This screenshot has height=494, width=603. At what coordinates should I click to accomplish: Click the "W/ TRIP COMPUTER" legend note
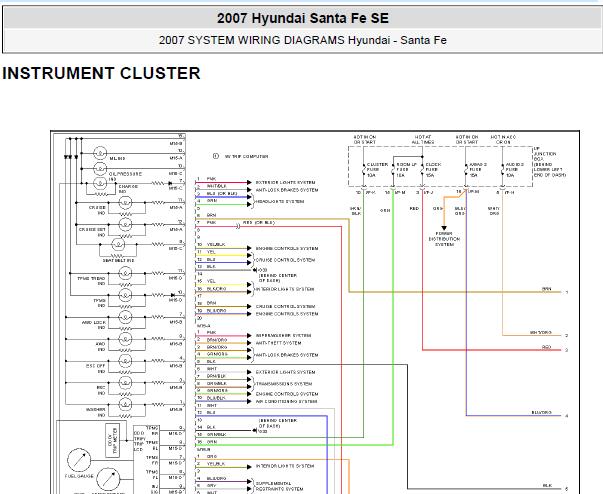[x=246, y=156]
